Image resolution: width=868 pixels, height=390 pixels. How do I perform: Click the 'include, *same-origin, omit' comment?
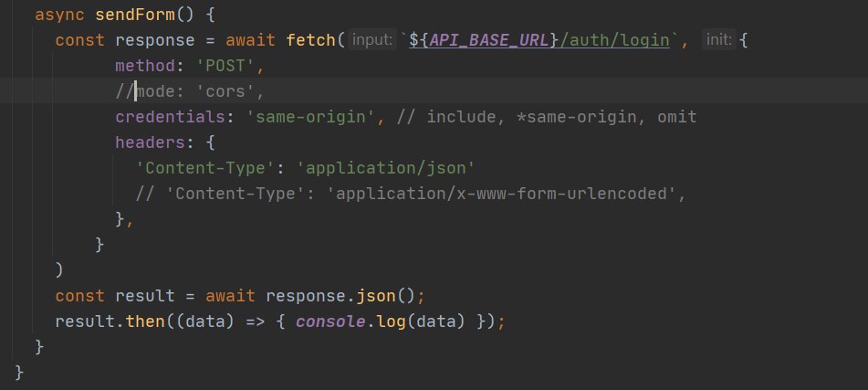point(547,117)
